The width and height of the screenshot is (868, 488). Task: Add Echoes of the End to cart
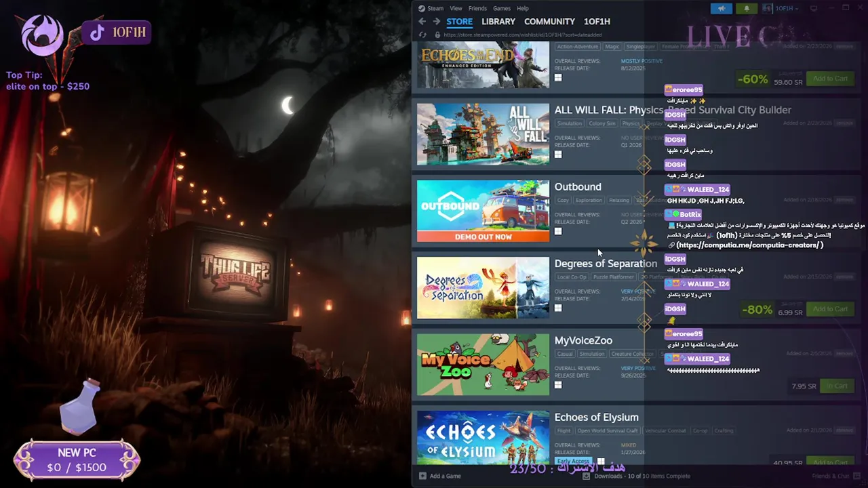coord(830,79)
